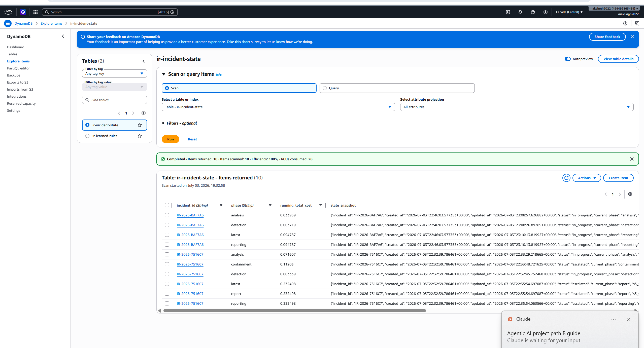The height and width of the screenshot is (348, 644).
Task: Open the Canada (Central) region selector
Action: coord(569,12)
